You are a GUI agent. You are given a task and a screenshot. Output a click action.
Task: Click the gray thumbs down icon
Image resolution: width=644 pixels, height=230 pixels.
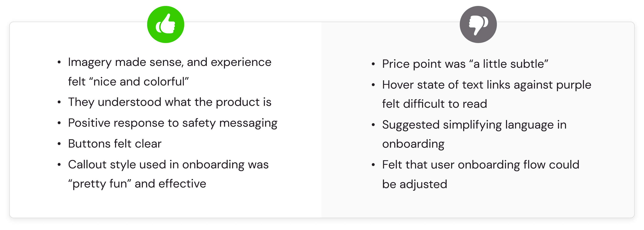[x=478, y=24]
